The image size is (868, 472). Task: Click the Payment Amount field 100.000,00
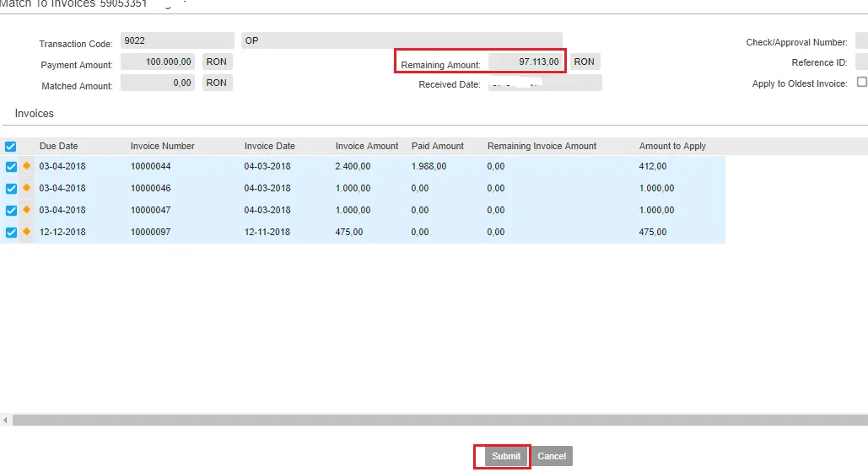tap(158, 62)
